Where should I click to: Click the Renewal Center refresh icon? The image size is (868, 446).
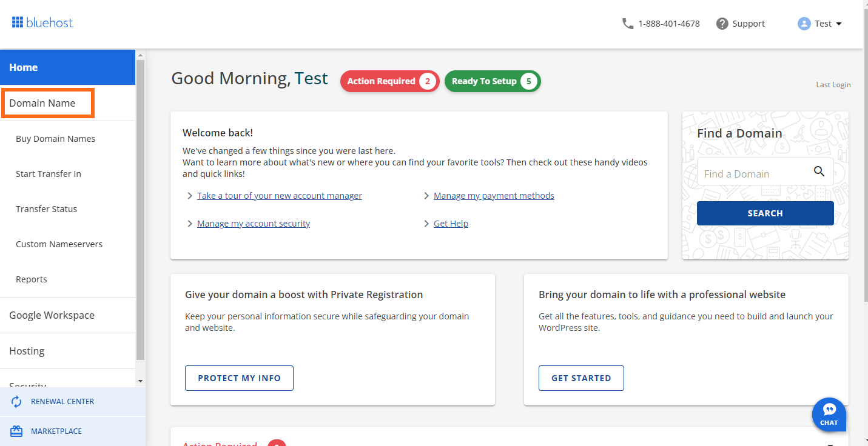(x=17, y=402)
